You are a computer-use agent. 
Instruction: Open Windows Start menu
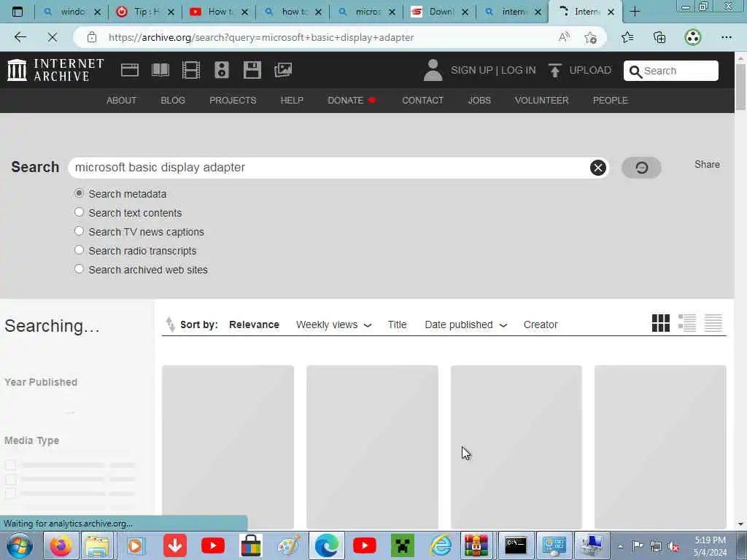[x=19, y=545]
